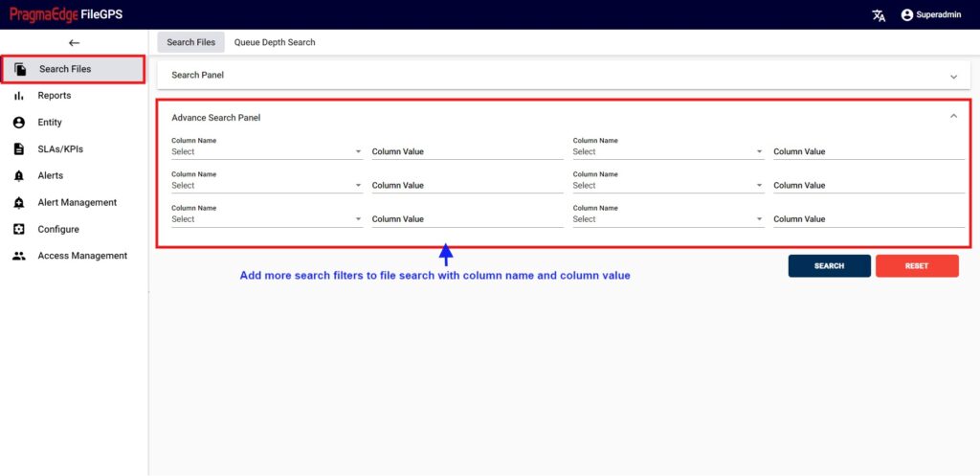Click the language translate icon
The image size is (980, 476).
pyautogui.click(x=879, y=15)
